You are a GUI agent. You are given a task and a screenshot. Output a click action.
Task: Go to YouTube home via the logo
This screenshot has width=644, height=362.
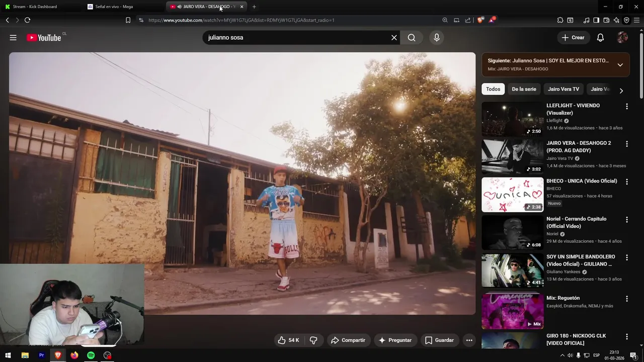click(x=44, y=38)
